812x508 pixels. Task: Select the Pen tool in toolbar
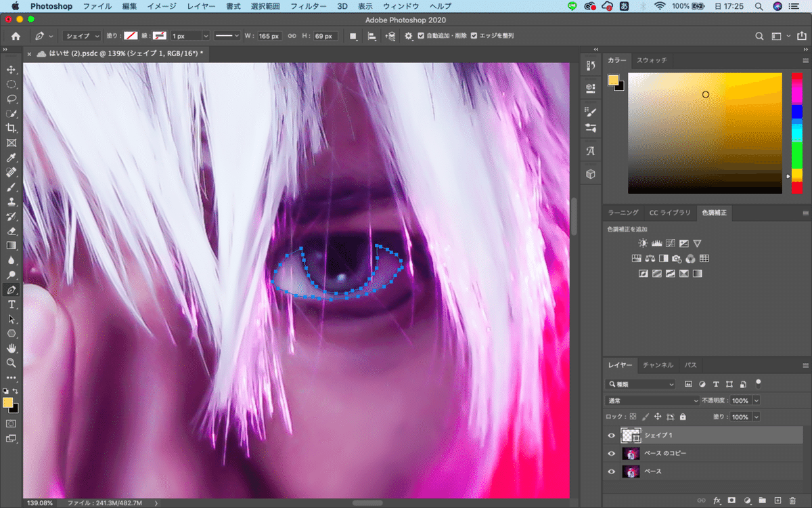[x=11, y=290]
